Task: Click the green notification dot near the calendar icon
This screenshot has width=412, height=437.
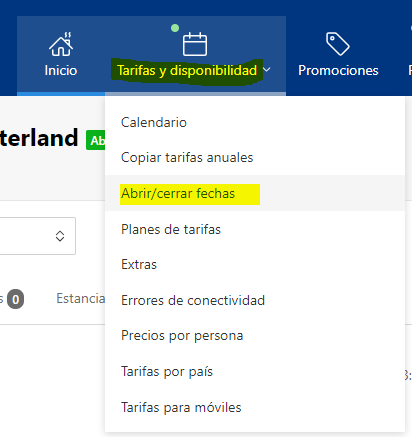Action: point(175,28)
